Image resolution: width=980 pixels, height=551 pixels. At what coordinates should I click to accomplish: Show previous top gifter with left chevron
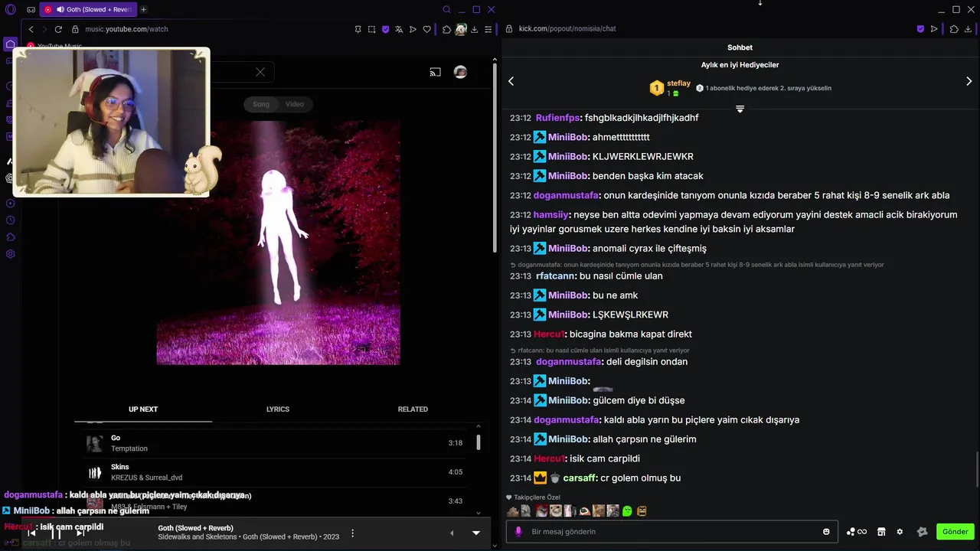pyautogui.click(x=511, y=81)
